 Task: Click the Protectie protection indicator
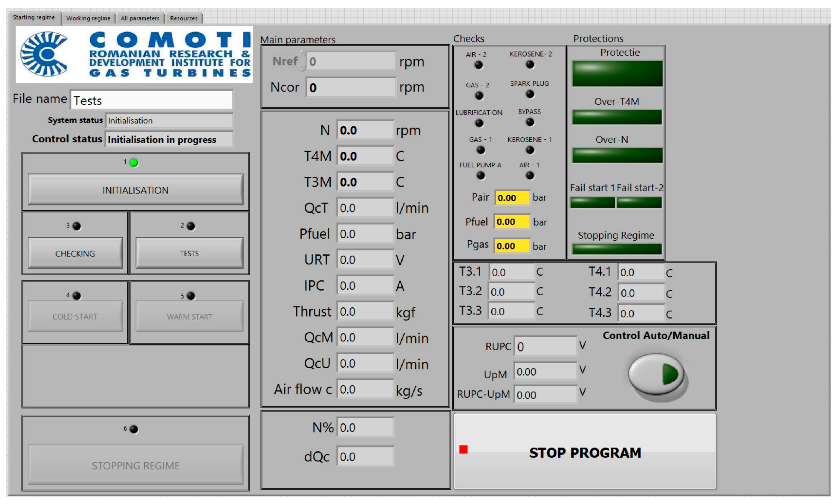point(617,74)
